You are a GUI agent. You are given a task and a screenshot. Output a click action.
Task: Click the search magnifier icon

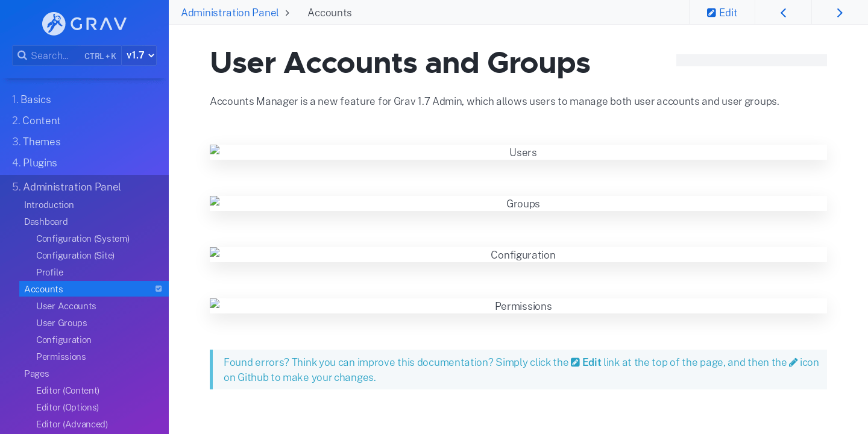(x=22, y=55)
